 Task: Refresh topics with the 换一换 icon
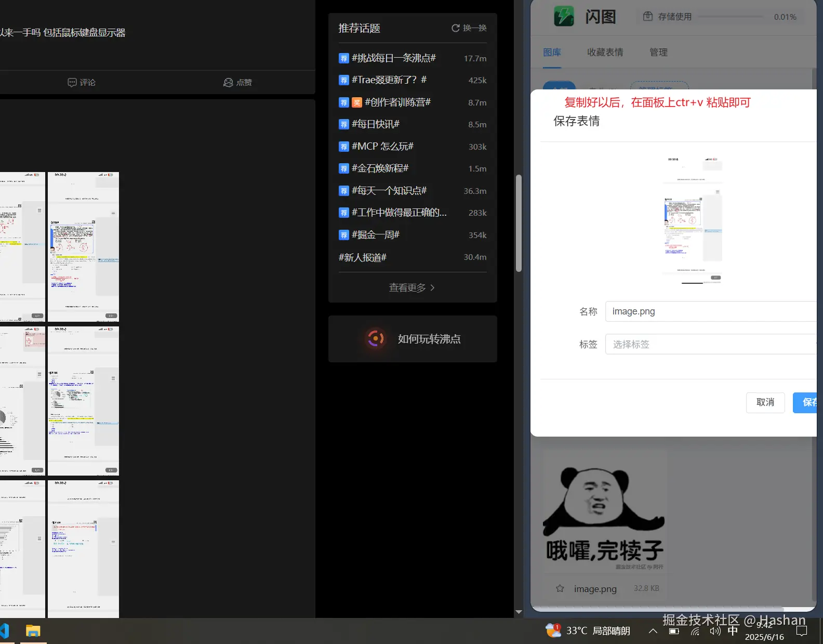coord(456,28)
